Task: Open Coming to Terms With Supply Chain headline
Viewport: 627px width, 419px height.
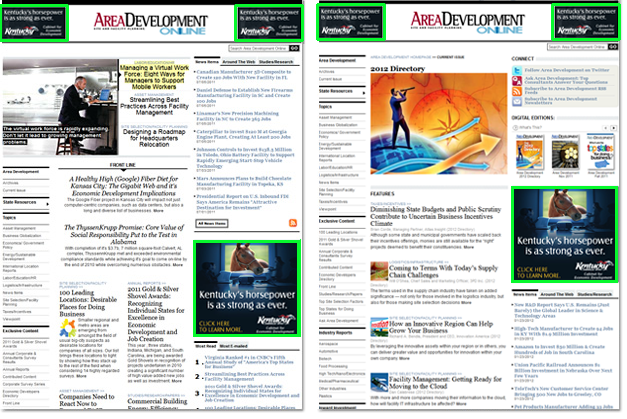Action: [x=443, y=271]
